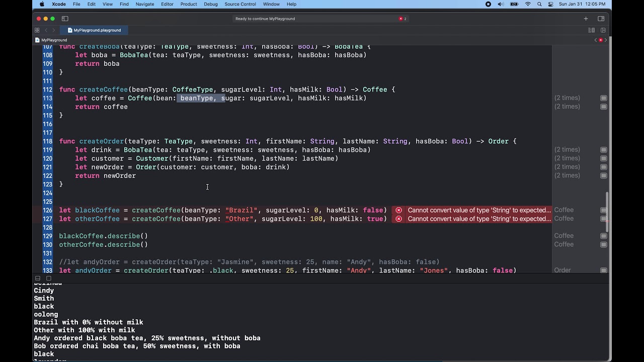This screenshot has width=644, height=362.
Task: Show result for line 122 quick look
Action: tap(603, 175)
